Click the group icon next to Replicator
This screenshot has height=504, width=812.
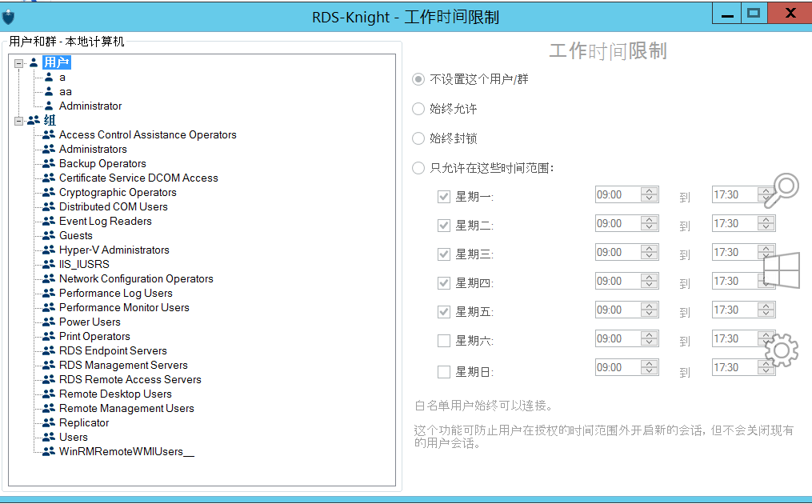tap(49, 422)
